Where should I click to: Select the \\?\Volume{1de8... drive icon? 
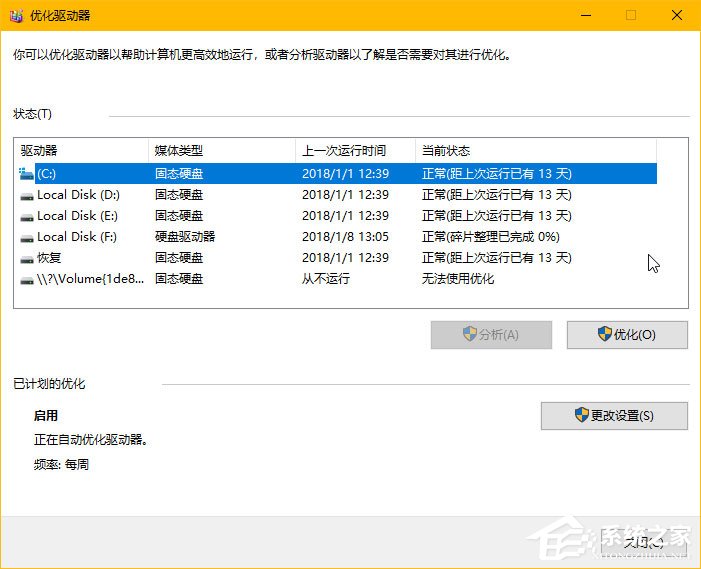[27, 280]
